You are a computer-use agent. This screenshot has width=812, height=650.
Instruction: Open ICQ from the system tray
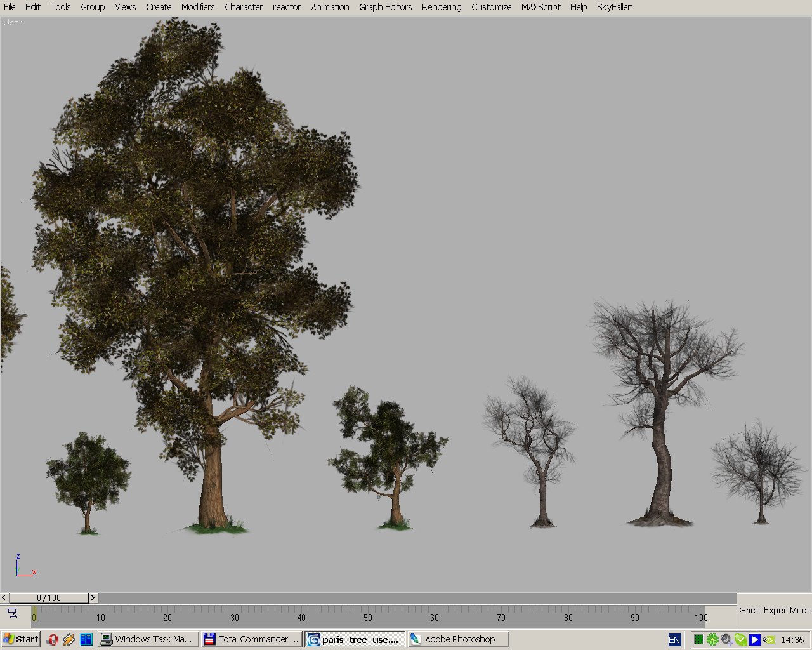click(712, 639)
